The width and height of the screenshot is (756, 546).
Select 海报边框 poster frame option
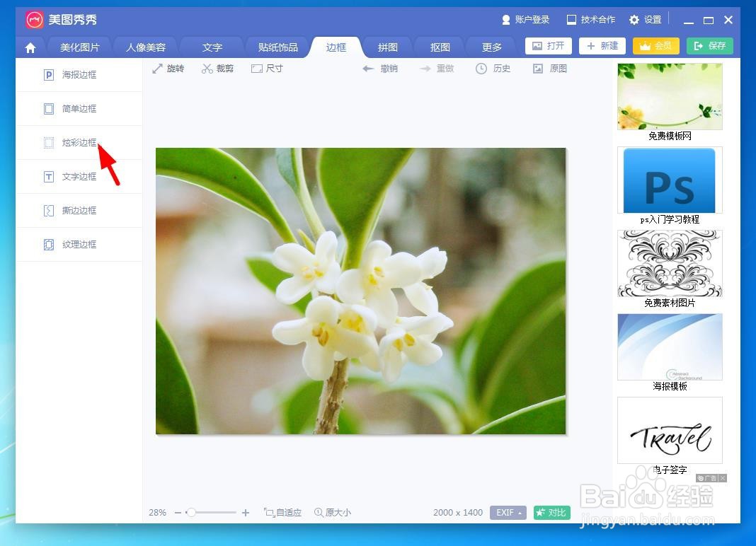pyautogui.click(x=79, y=75)
